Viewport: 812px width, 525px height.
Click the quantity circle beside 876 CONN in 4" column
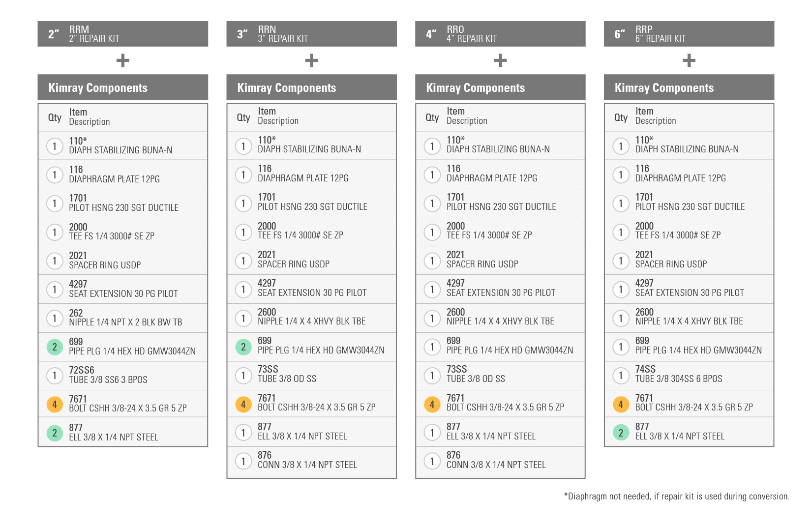(x=432, y=461)
